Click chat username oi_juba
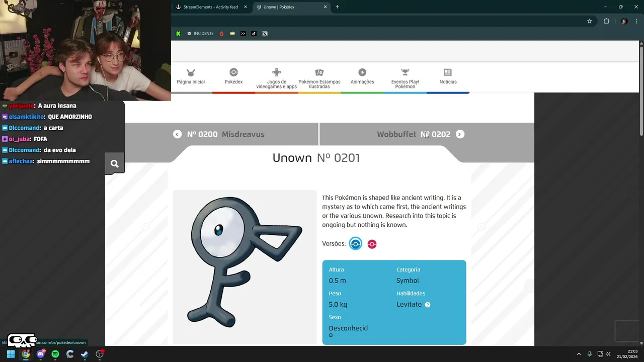This screenshot has height=362, width=644. 19,139
